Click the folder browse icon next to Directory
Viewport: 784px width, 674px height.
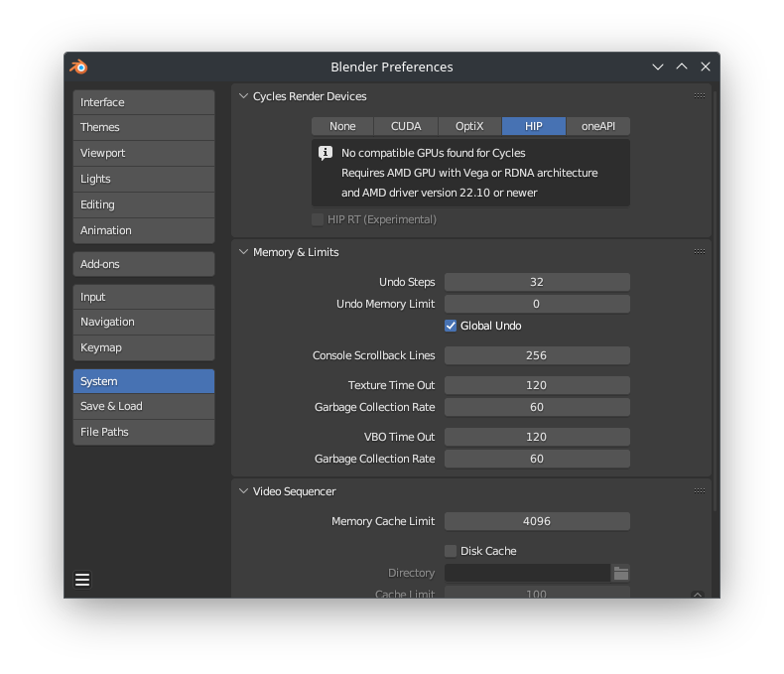click(x=620, y=573)
